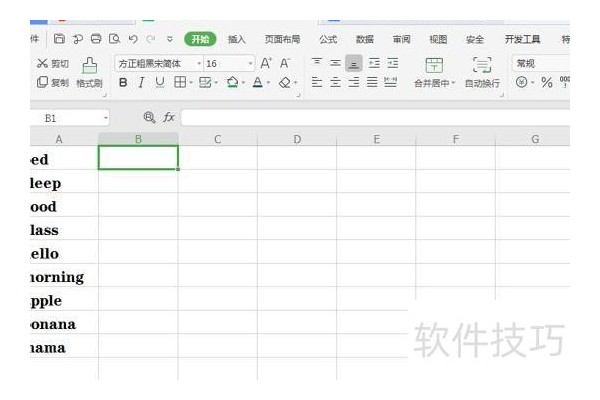Open 数据 ribbon tab
The image size is (600, 400).
click(365, 39)
